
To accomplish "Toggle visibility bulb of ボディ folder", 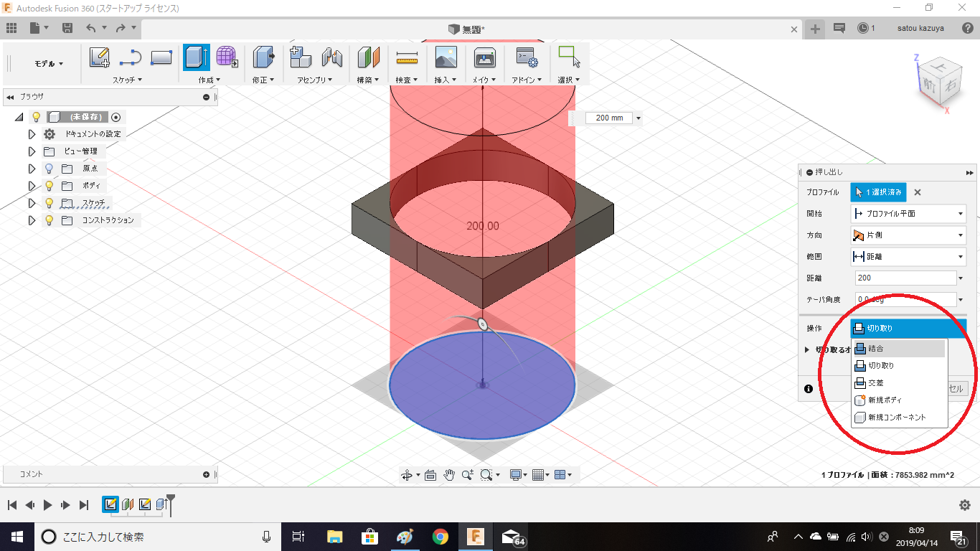I will click(x=50, y=186).
